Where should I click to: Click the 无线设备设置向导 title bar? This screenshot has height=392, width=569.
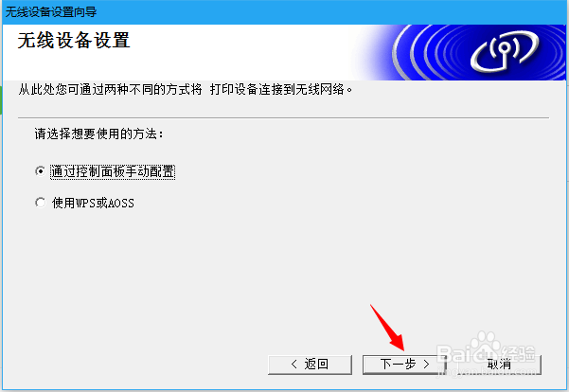[284, 12]
